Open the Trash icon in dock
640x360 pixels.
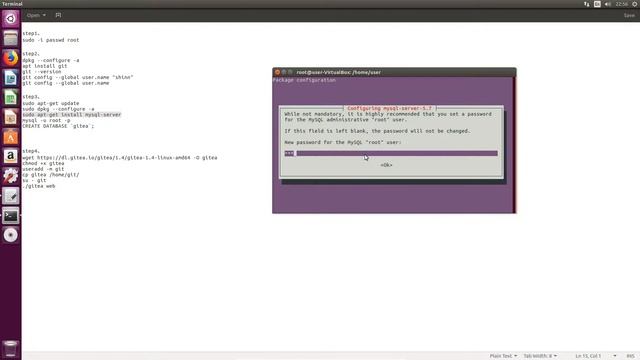[11, 349]
